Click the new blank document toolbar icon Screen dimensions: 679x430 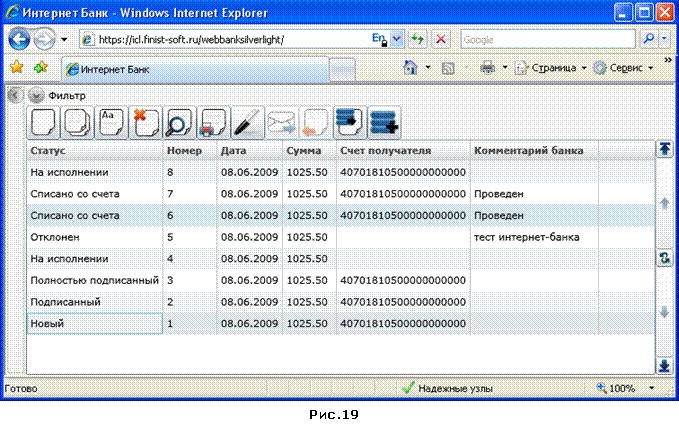[43, 123]
